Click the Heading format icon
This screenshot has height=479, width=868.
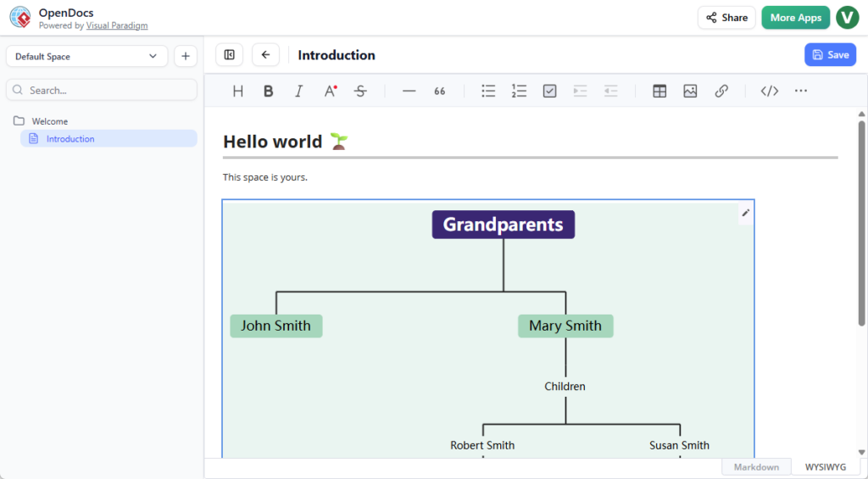tap(237, 91)
